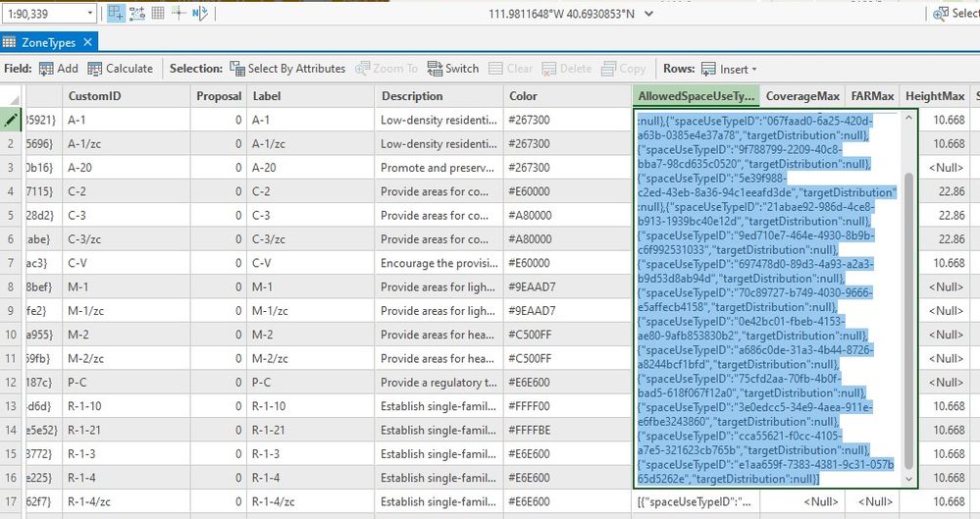
Task: Click Zoom To selection
Action: 387,69
